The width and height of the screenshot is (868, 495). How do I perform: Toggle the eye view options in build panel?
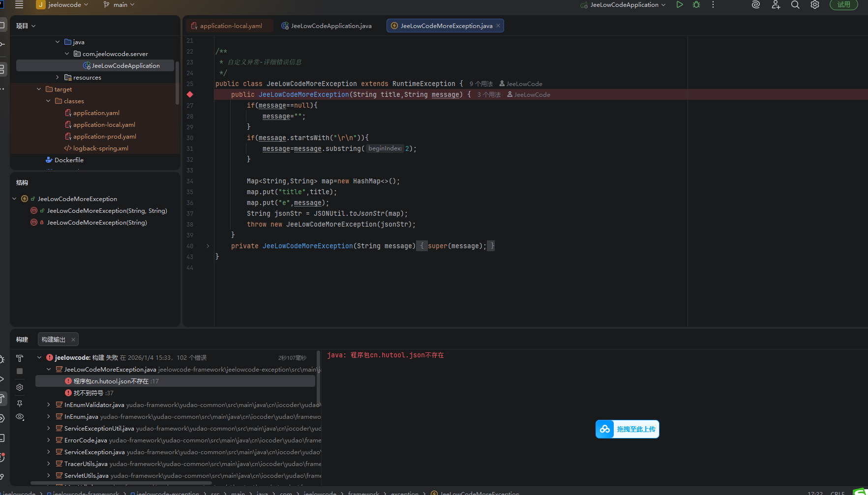click(x=20, y=417)
